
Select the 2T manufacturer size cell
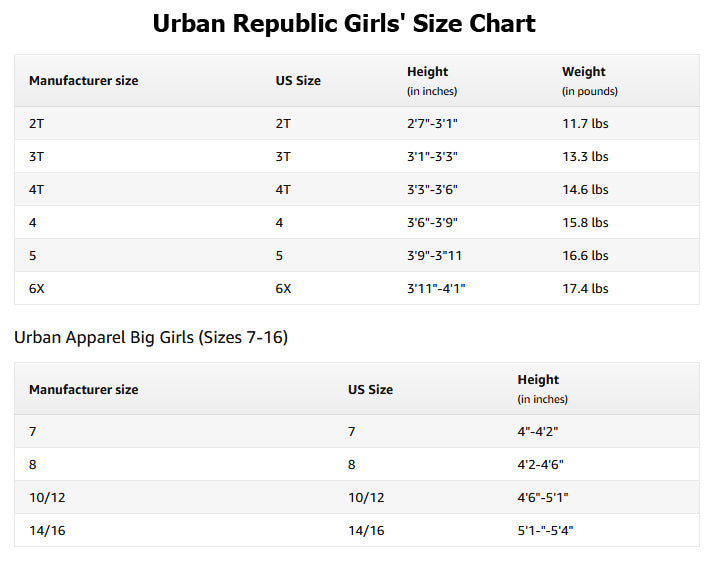click(36, 123)
